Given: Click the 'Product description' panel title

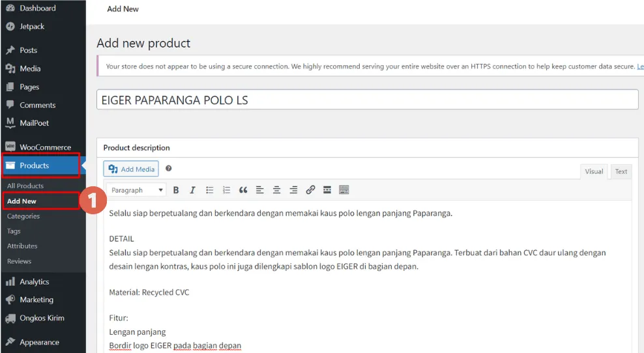Looking at the screenshot, I should pos(136,148).
